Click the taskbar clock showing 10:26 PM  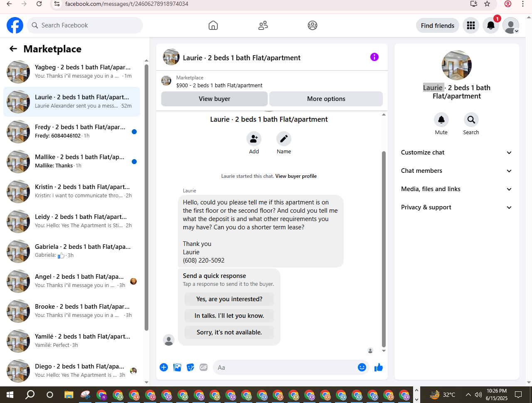pyautogui.click(x=497, y=395)
